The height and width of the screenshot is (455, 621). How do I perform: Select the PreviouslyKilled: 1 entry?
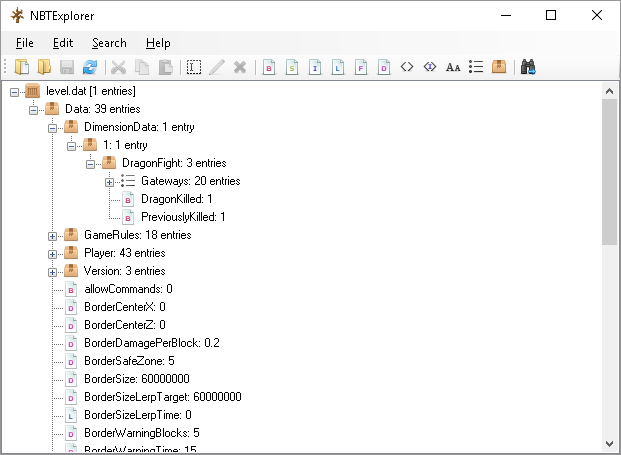[183, 217]
